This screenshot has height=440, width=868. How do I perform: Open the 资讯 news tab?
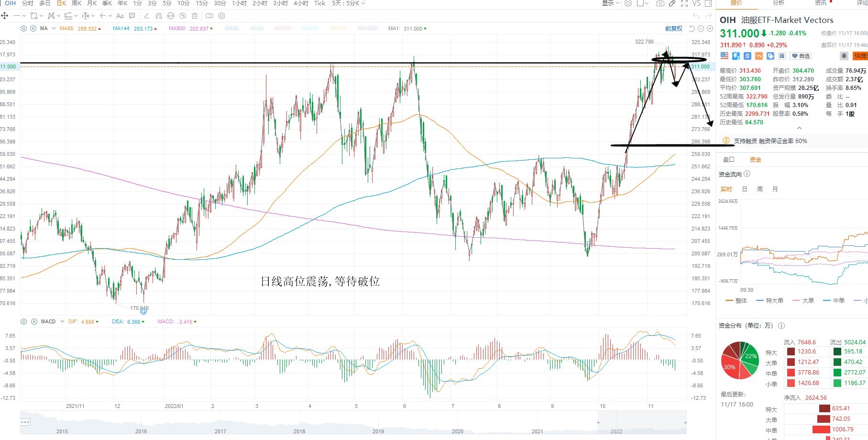pos(821,3)
